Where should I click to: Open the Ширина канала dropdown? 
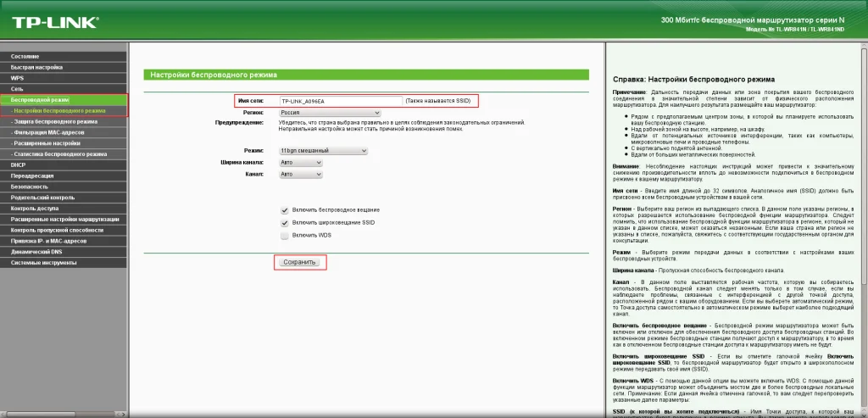pyautogui.click(x=301, y=162)
